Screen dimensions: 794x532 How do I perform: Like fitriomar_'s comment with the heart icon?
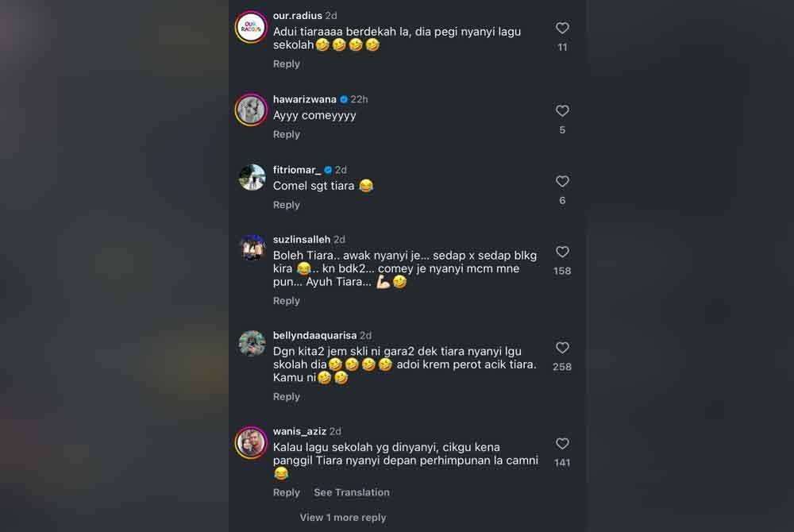pos(562,181)
